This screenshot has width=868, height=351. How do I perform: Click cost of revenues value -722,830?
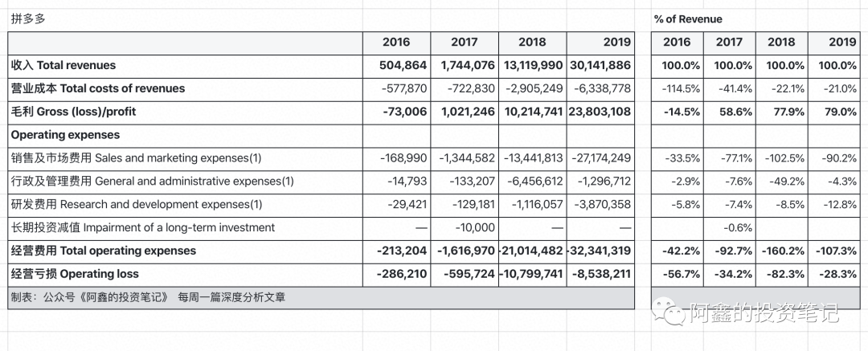click(x=472, y=88)
